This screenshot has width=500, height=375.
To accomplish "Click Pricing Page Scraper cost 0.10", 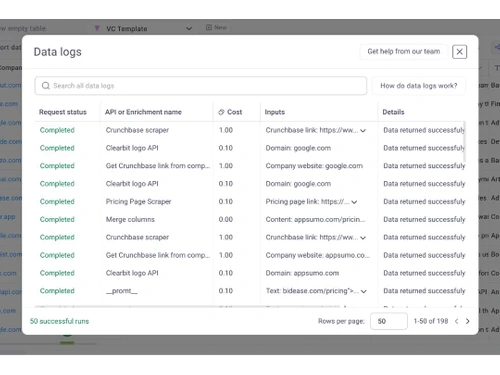I will [x=226, y=201].
